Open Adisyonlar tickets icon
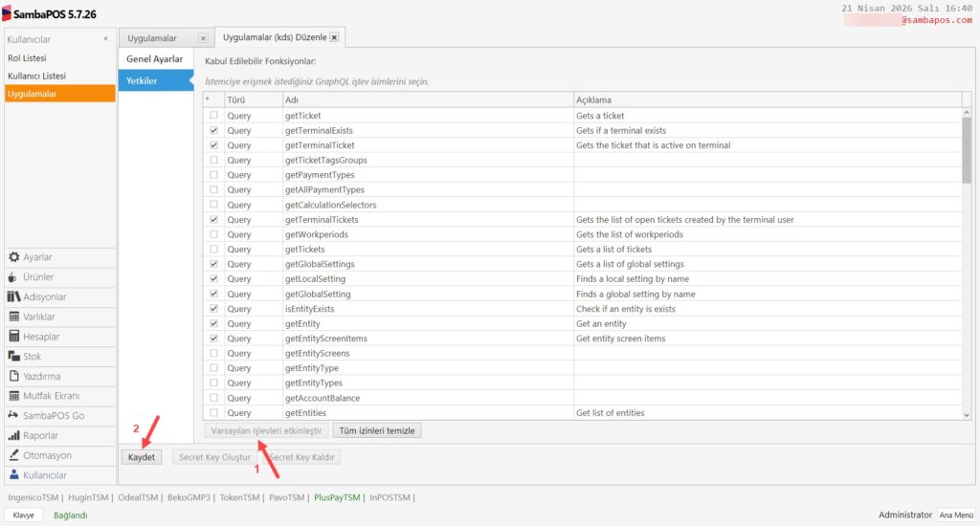Screen dimensions: 980x526 13,296
